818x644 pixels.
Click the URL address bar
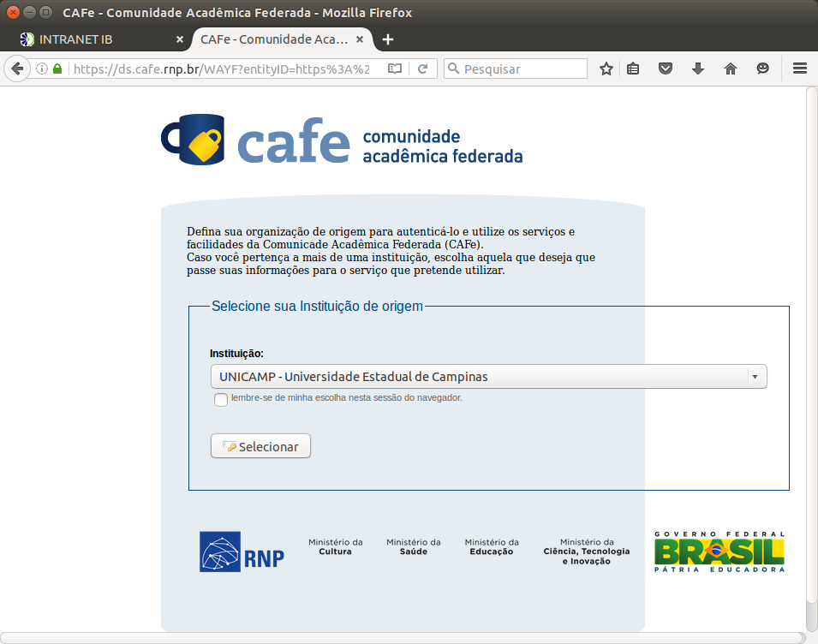(x=222, y=69)
